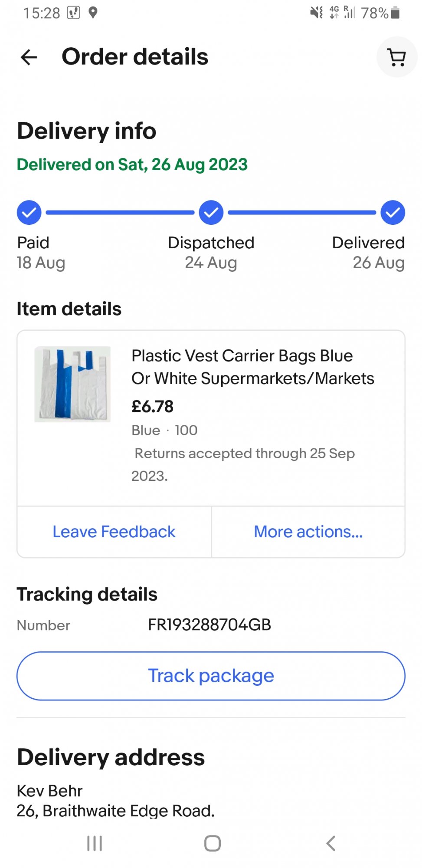Tap Leave Feedback
This screenshot has height=868, width=422.
point(114,532)
